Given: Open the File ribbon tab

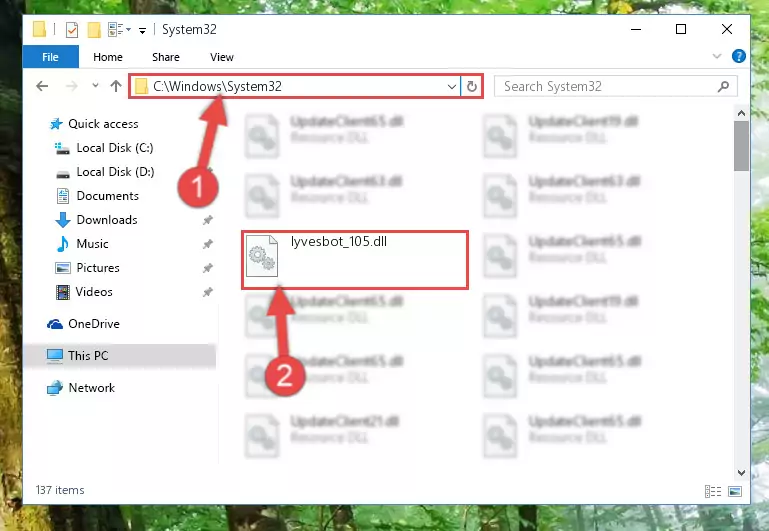Looking at the screenshot, I should (x=51, y=57).
